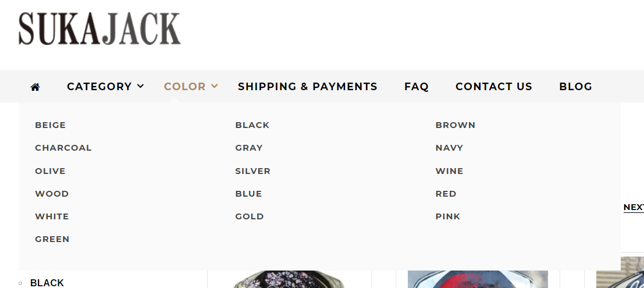
Task: Open the Blog page
Action: tap(575, 86)
